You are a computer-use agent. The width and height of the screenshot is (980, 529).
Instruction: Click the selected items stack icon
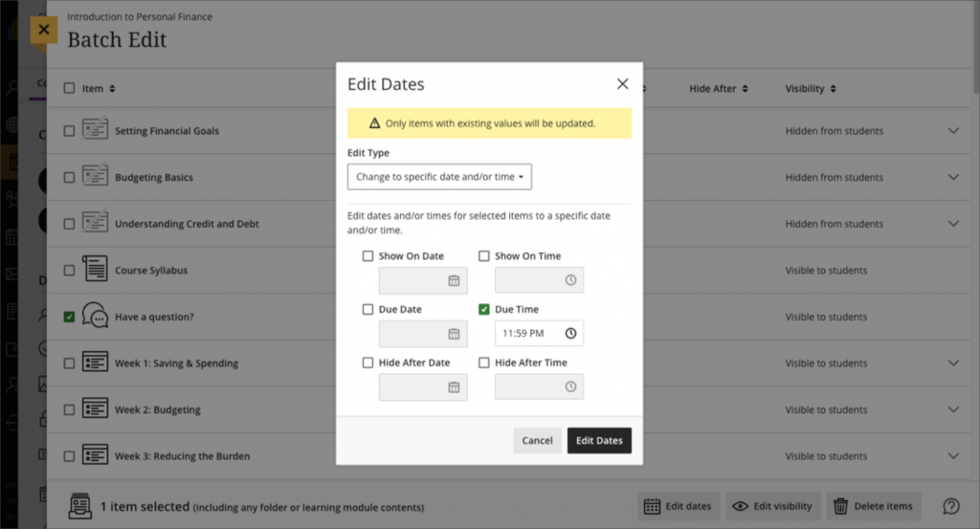(x=80, y=506)
